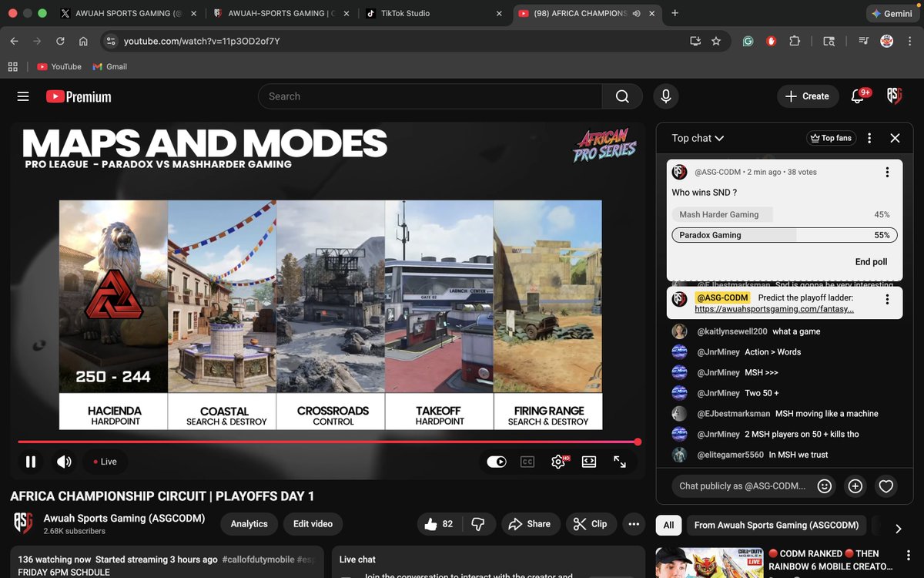This screenshot has width=924, height=578.
Task: Open the awuahsportsgaming.com fantasy link
Action: click(774, 308)
